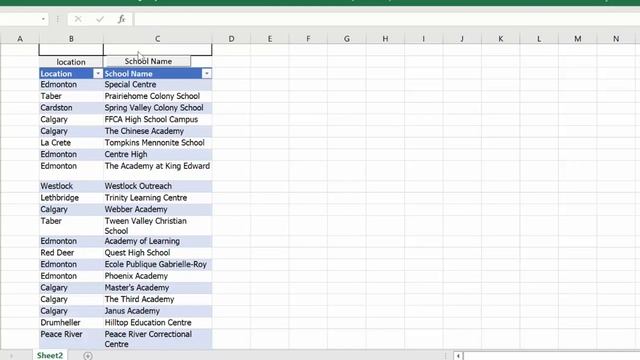
Task: Select column D header
Action: pos(231,39)
